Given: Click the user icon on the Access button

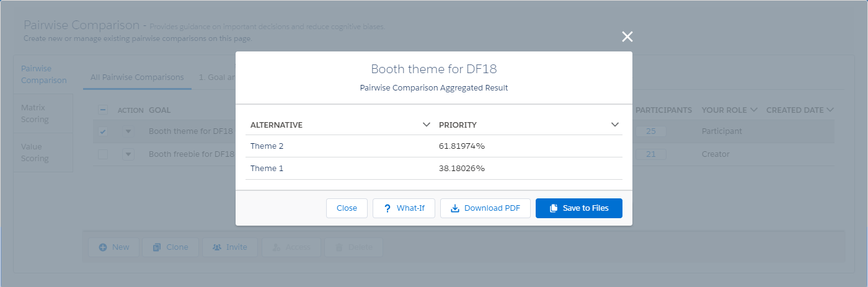Looking at the screenshot, I should pyautogui.click(x=276, y=247).
